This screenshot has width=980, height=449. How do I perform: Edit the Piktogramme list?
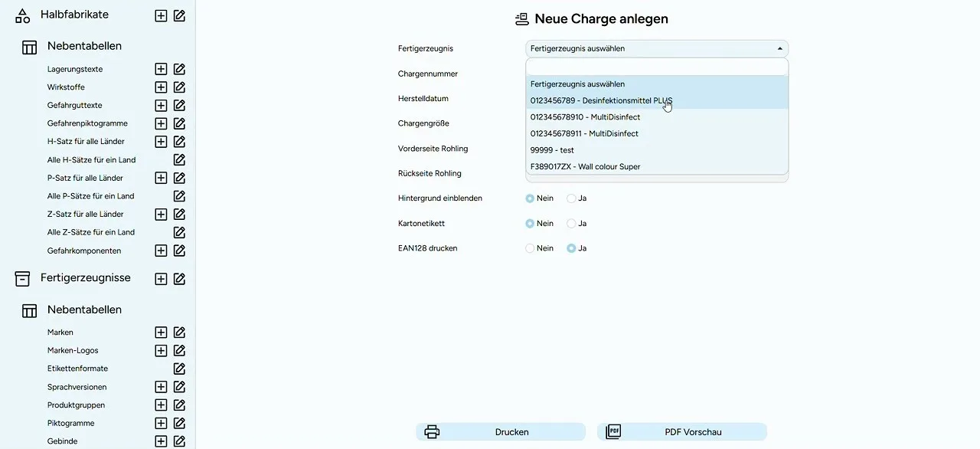(x=179, y=423)
